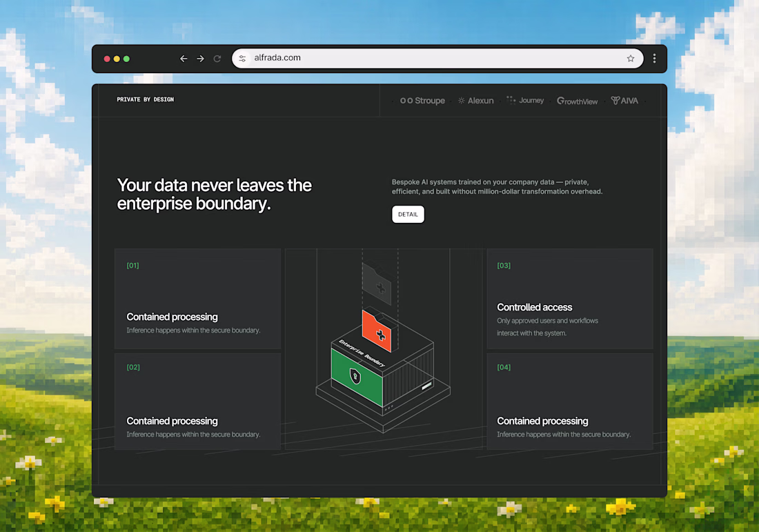
Task: Click the [03] index label
Action: coord(504,265)
